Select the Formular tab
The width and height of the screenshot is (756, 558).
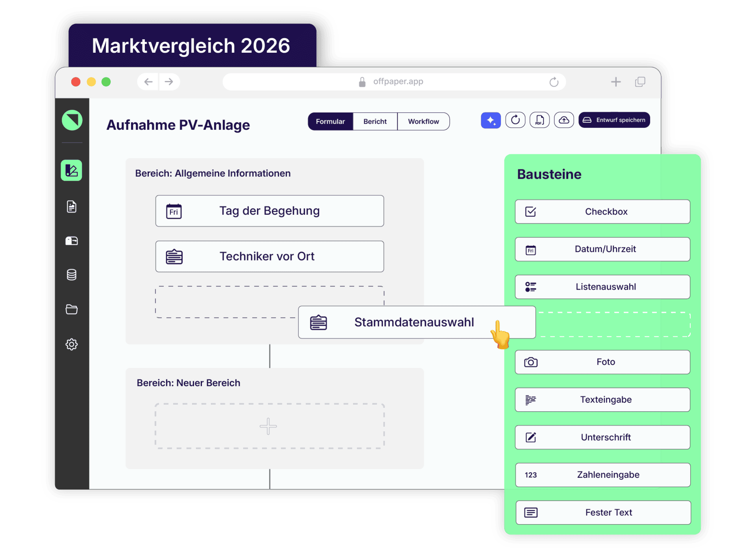click(330, 121)
